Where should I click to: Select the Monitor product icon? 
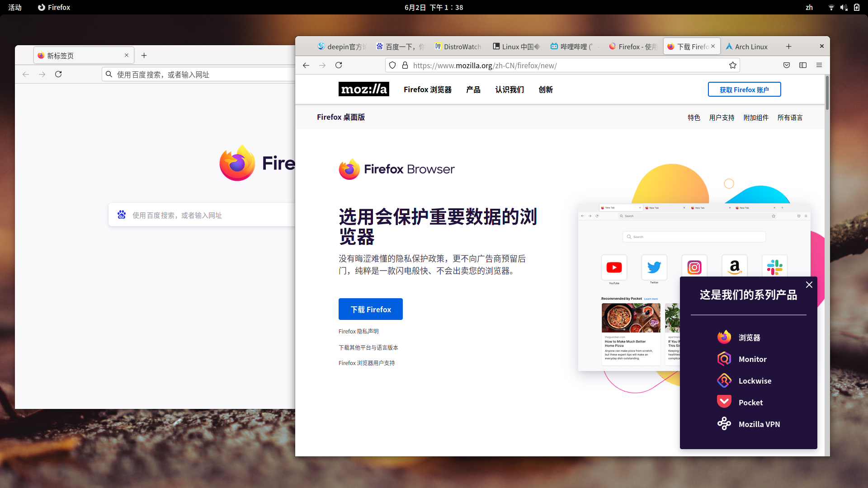[x=724, y=359]
